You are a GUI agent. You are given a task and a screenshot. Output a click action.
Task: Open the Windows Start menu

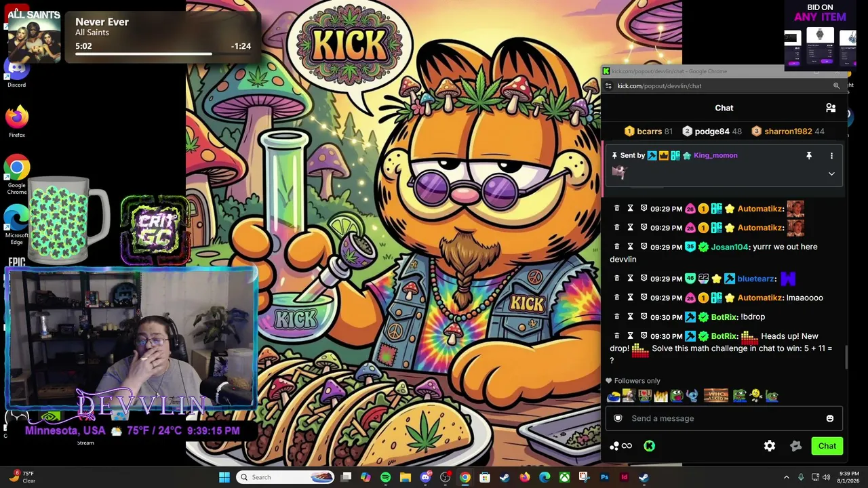pos(224,477)
